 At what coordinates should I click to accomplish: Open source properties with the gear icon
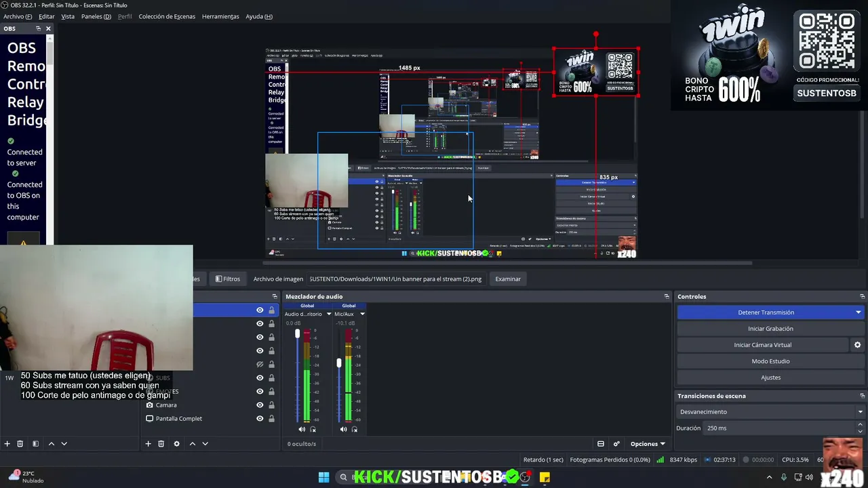click(176, 444)
